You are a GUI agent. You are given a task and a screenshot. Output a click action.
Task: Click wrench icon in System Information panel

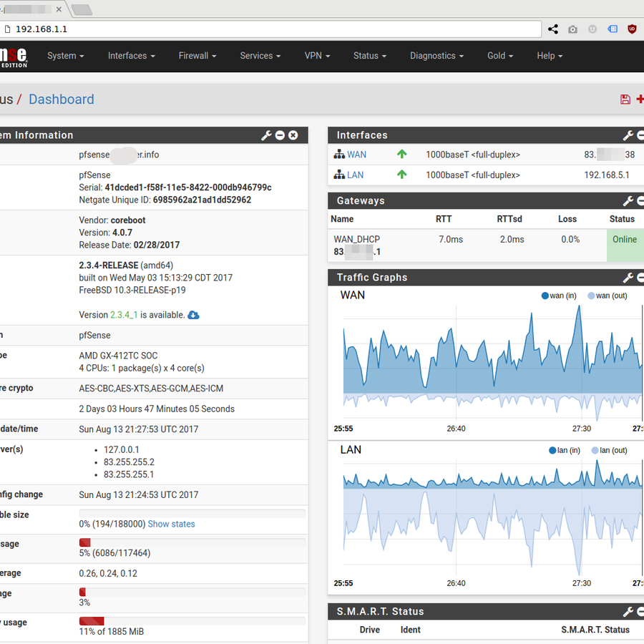pyautogui.click(x=266, y=135)
